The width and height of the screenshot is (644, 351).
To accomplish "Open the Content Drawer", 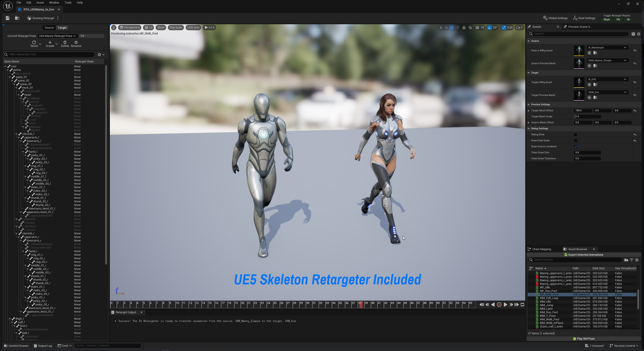I will (x=16, y=346).
